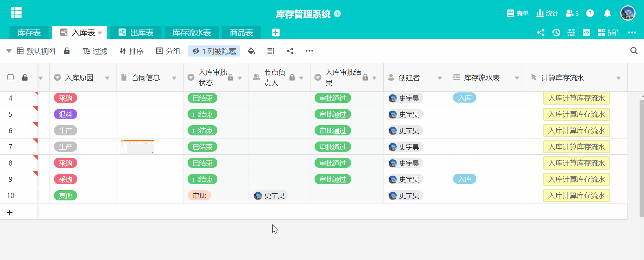
Task: Add a new row with the plus
Action: 10,213
